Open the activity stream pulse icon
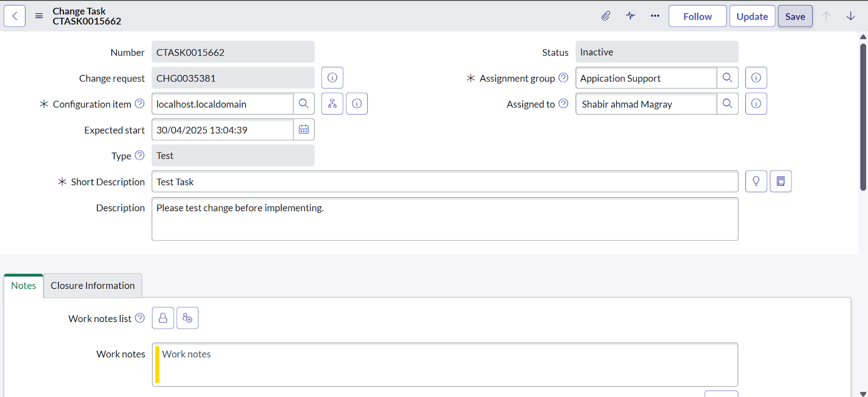868x397 pixels. pyautogui.click(x=630, y=16)
